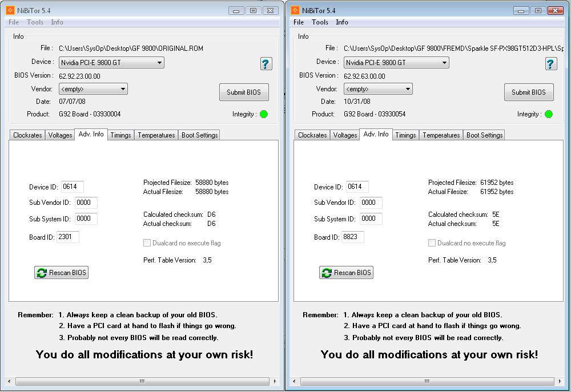Select the Adv. Info tab in left window
Image resolution: width=571 pixels, height=392 pixels.
[91, 134]
